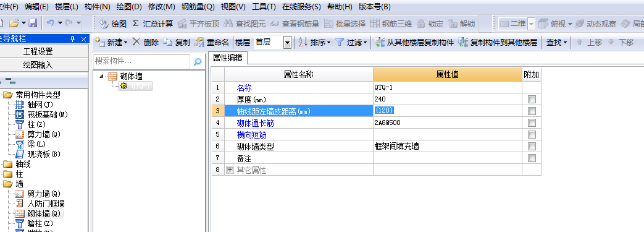Open the 工具(T) menu

[264, 7]
